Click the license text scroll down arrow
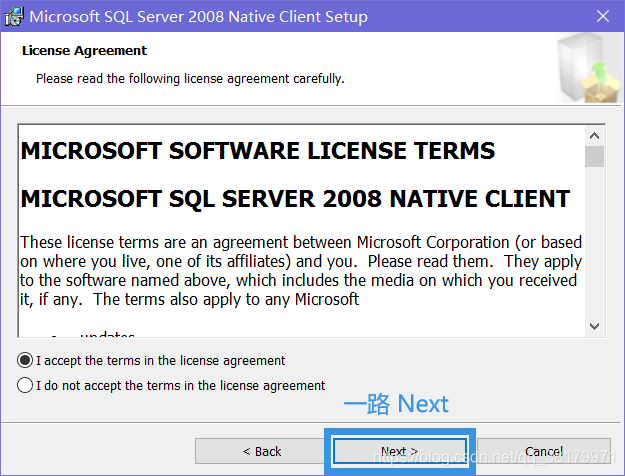Screen dimensions: 625x476 click(595, 327)
